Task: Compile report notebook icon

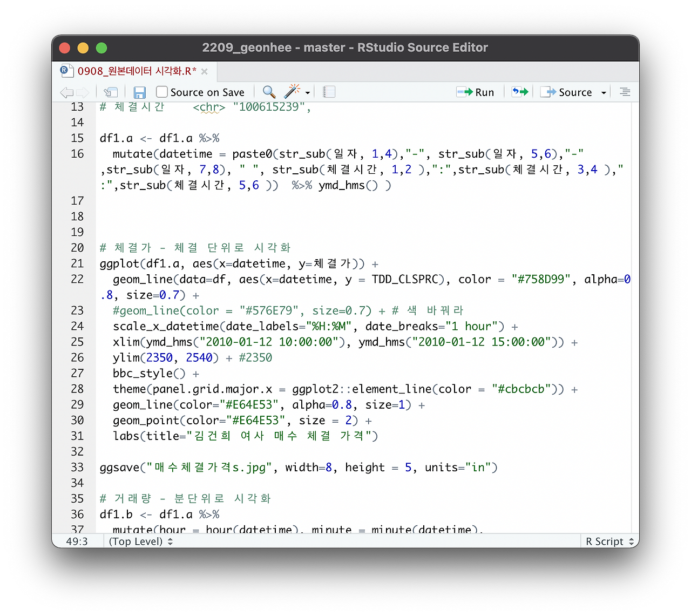Action: (x=329, y=92)
